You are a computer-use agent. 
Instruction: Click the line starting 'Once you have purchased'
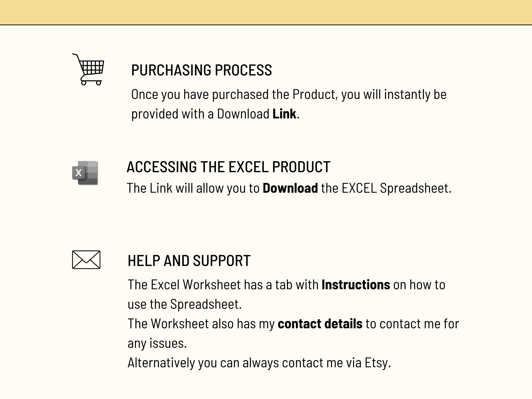(x=289, y=94)
